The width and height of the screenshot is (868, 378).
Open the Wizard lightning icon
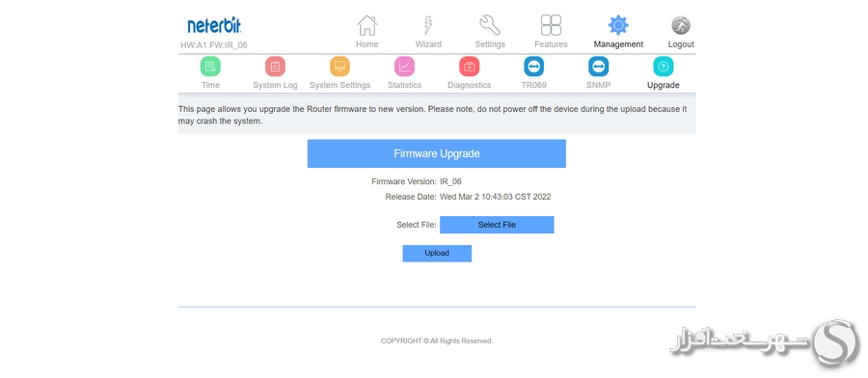428,25
